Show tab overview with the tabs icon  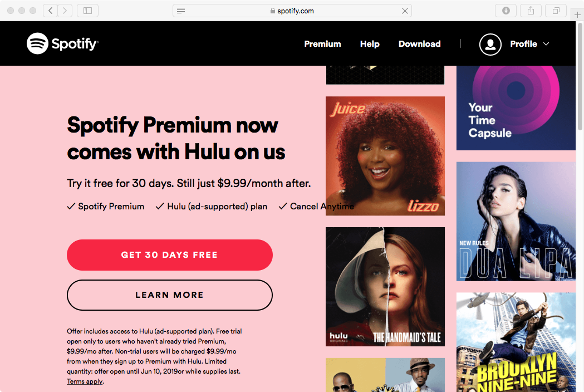556,10
